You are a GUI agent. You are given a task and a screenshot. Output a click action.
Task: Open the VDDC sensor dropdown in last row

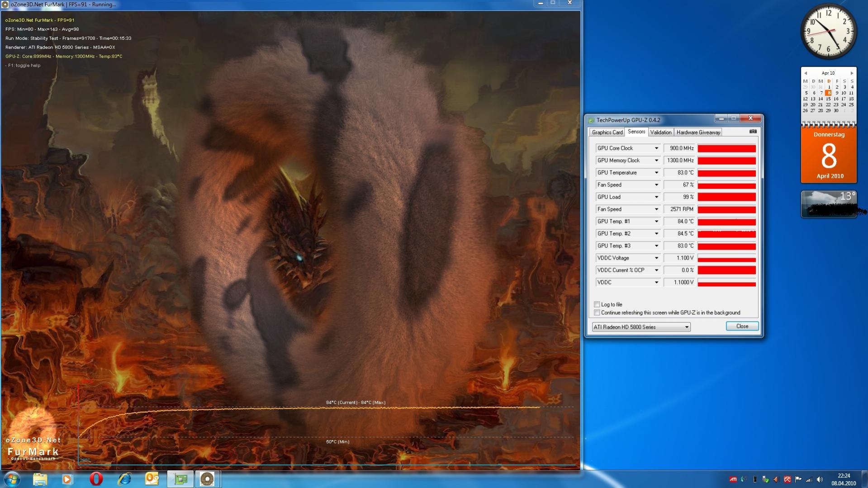[656, 283]
